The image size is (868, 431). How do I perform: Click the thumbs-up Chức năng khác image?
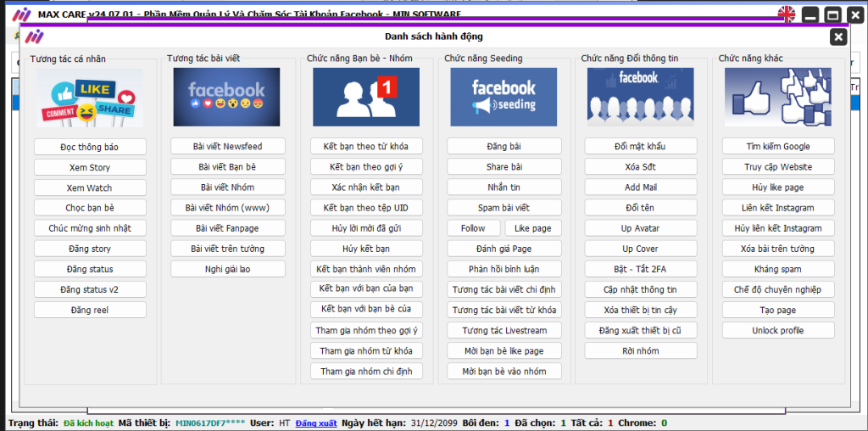[778, 97]
